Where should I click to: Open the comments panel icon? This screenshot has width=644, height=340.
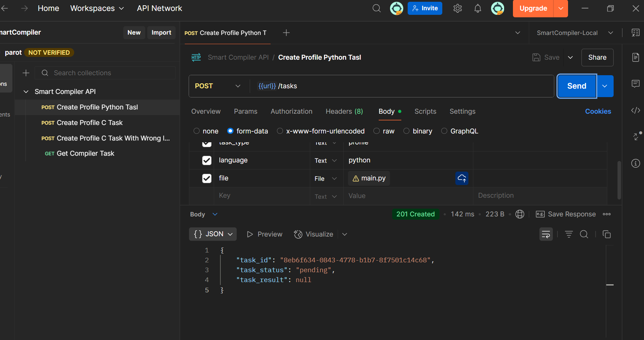(x=636, y=84)
